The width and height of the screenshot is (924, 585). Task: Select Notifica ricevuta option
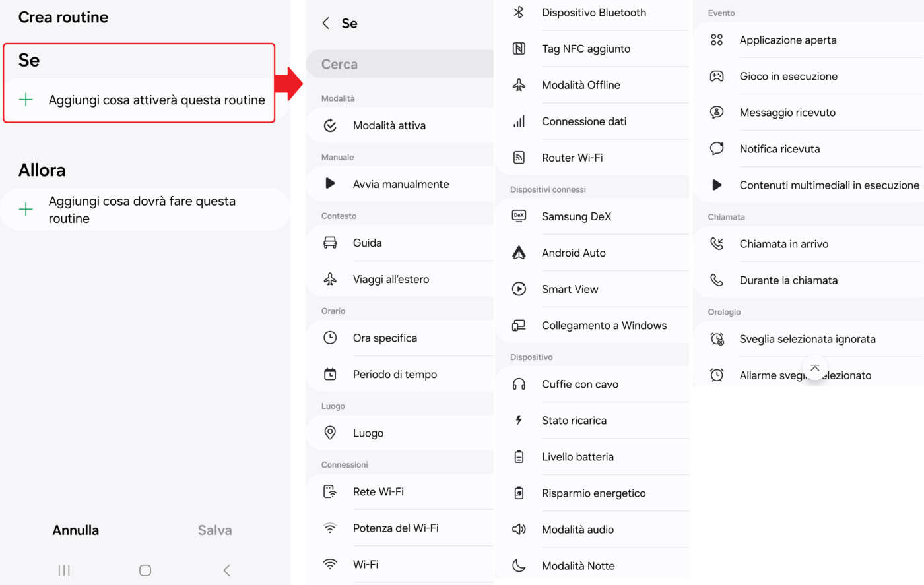coord(779,149)
